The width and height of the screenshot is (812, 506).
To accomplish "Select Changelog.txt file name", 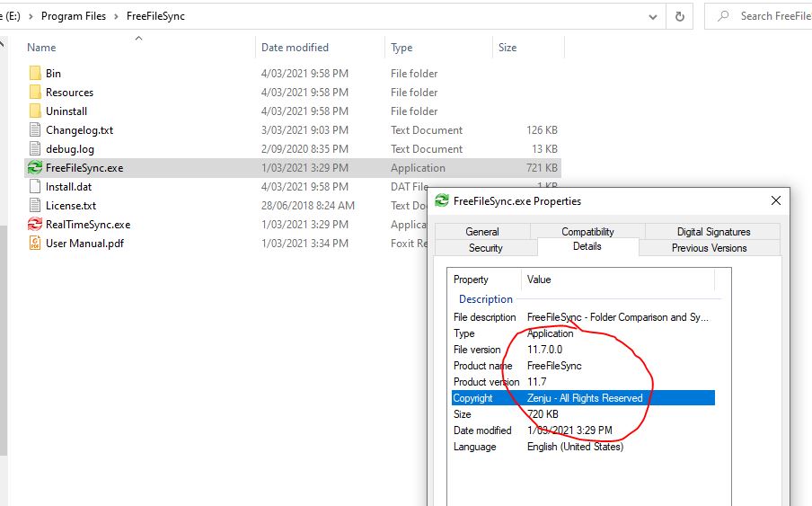I will pyautogui.click(x=79, y=130).
